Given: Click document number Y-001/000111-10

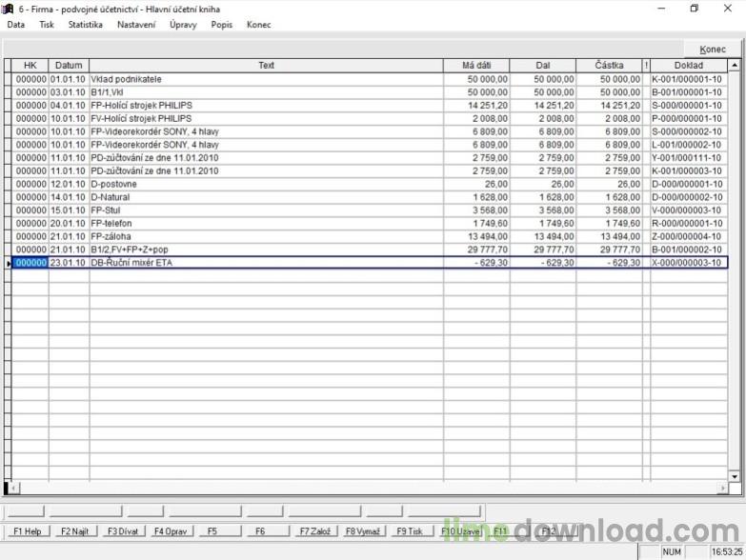Looking at the screenshot, I should tap(687, 158).
